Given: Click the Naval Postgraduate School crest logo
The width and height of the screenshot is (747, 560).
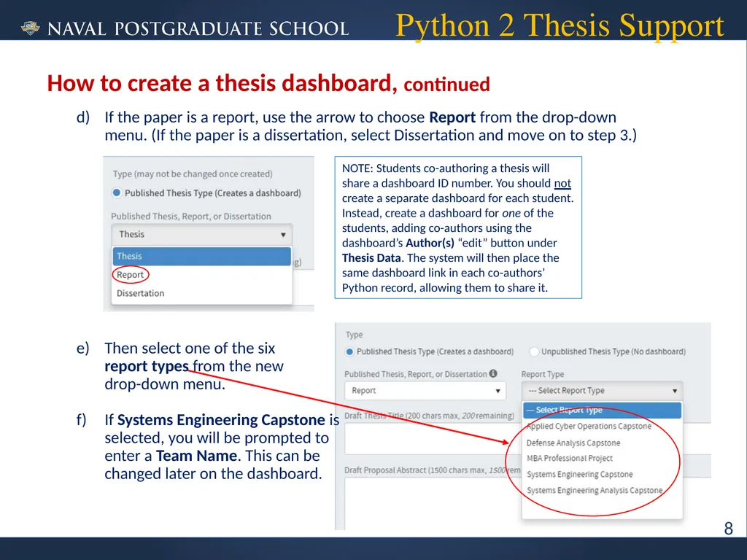Looking at the screenshot, I should click(31, 28).
